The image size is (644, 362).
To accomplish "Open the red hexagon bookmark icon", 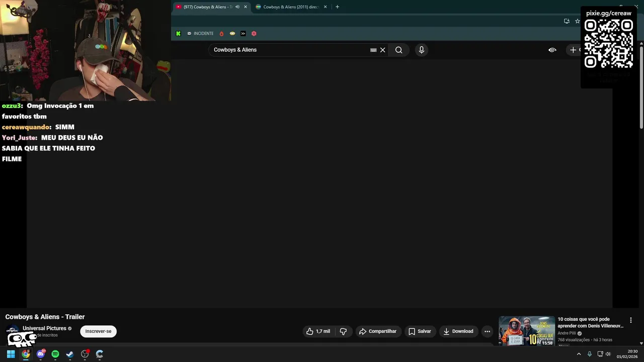I will coord(254,34).
